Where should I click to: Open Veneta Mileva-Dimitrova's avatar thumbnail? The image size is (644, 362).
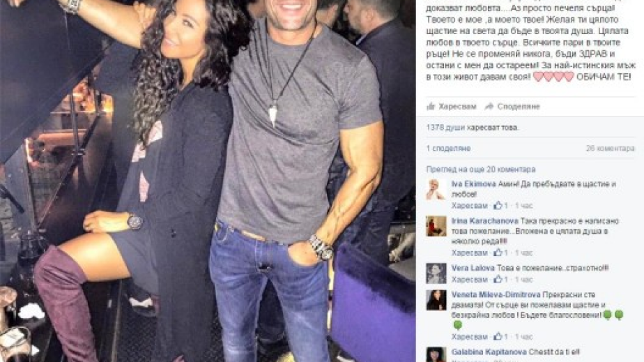(x=436, y=300)
